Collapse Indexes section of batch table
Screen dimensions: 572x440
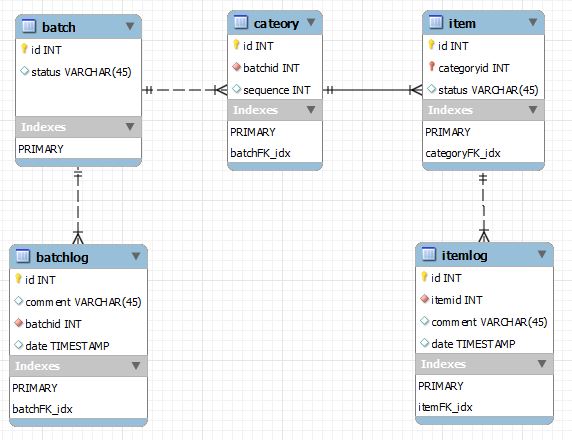[x=130, y=127]
